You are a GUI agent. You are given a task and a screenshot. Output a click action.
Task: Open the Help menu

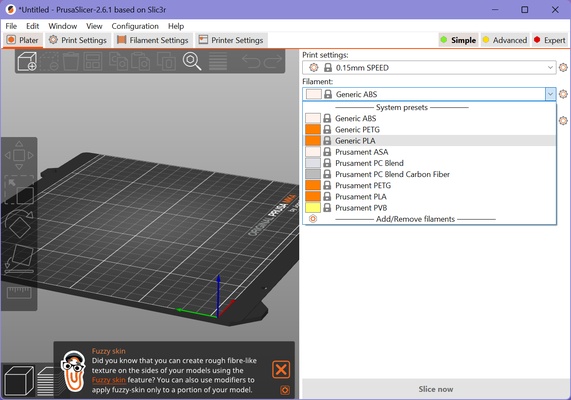tap(176, 26)
